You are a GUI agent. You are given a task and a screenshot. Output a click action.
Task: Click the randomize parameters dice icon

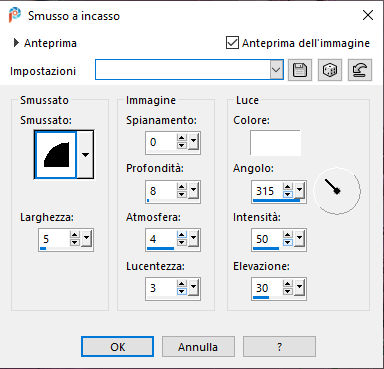click(x=330, y=70)
